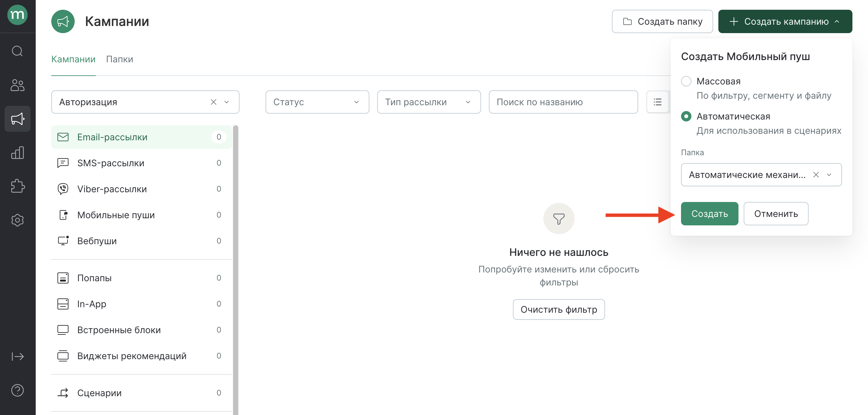Select Виджеты рекомендаций in the list
868x415 pixels.
141,356
